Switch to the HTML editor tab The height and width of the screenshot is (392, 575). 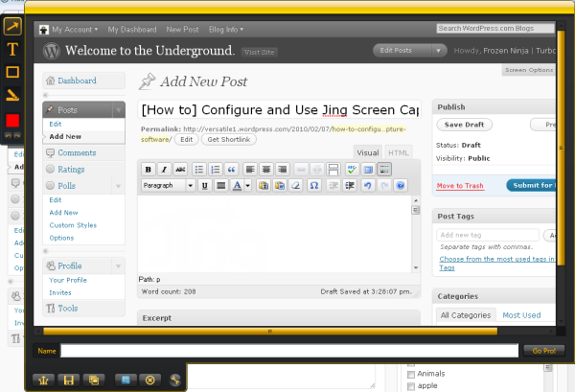399,153
